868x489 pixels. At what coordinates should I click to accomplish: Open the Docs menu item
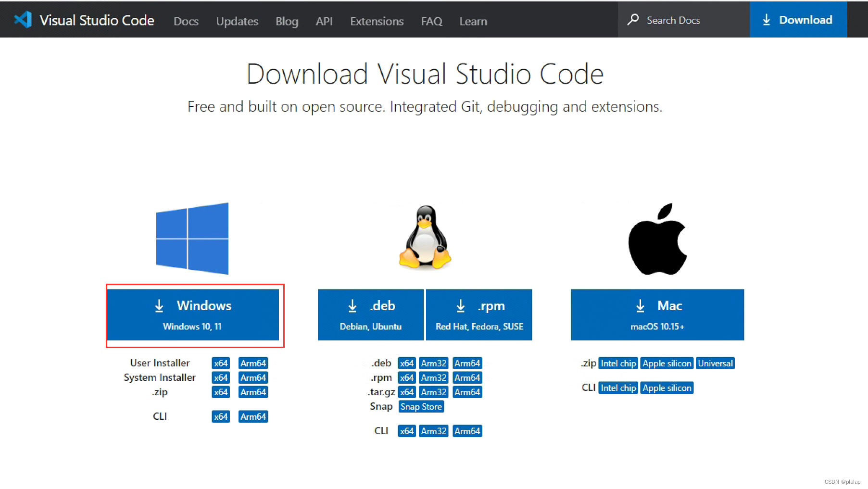click(x=186, y=21)
